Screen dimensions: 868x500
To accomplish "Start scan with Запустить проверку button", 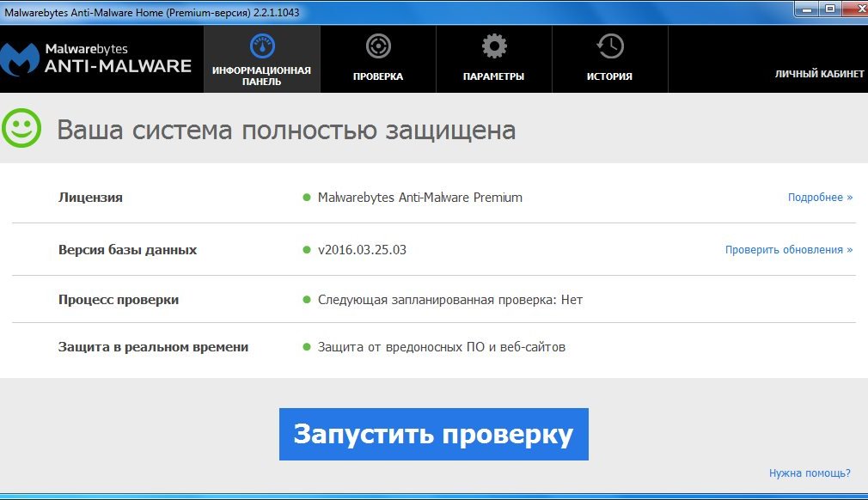I will pos(433,434).
